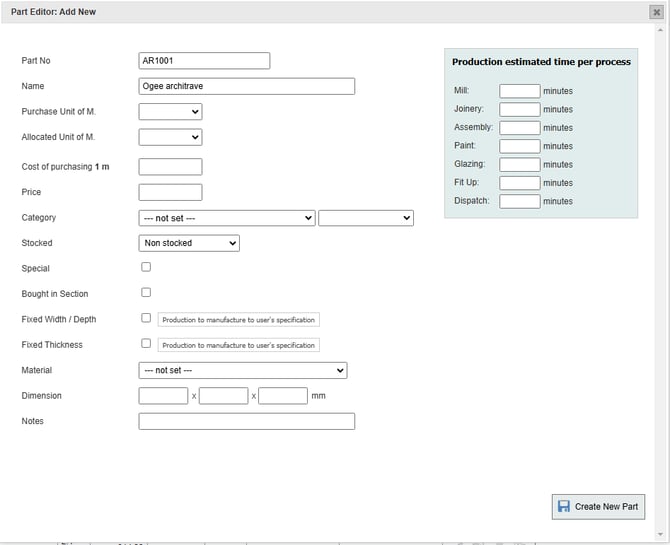Image resolution: width=670 pixels, height=545 pixels.
Task: Change the Stocked dropdown value
Action: click(x=189, y=243)
